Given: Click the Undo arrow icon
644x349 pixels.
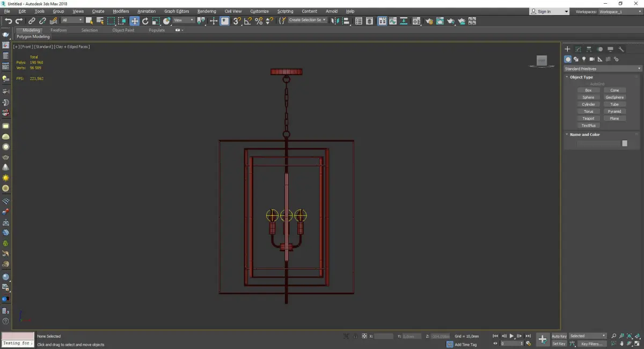Looking at the screenshot, I should pyautogui.click(x=8, y=21).
